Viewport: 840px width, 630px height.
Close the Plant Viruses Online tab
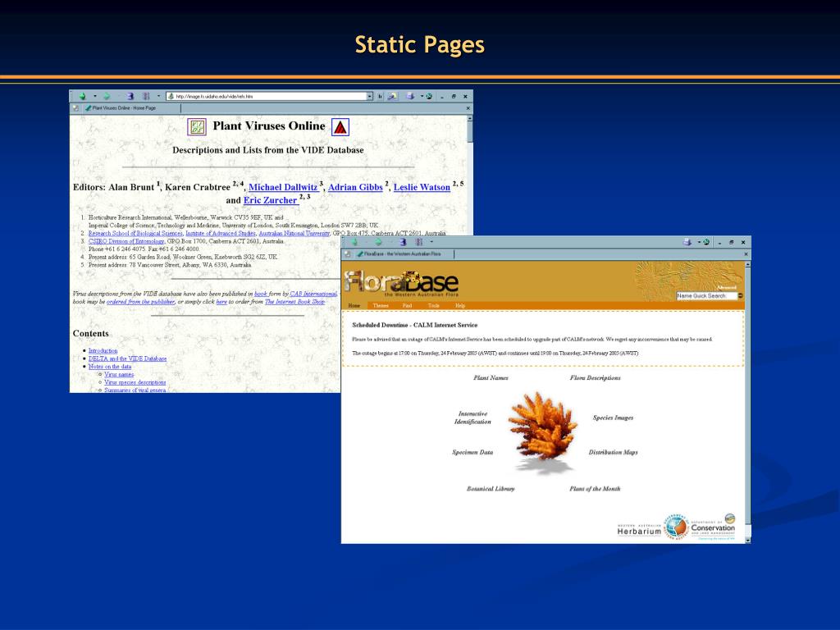[x=468, y=108]
